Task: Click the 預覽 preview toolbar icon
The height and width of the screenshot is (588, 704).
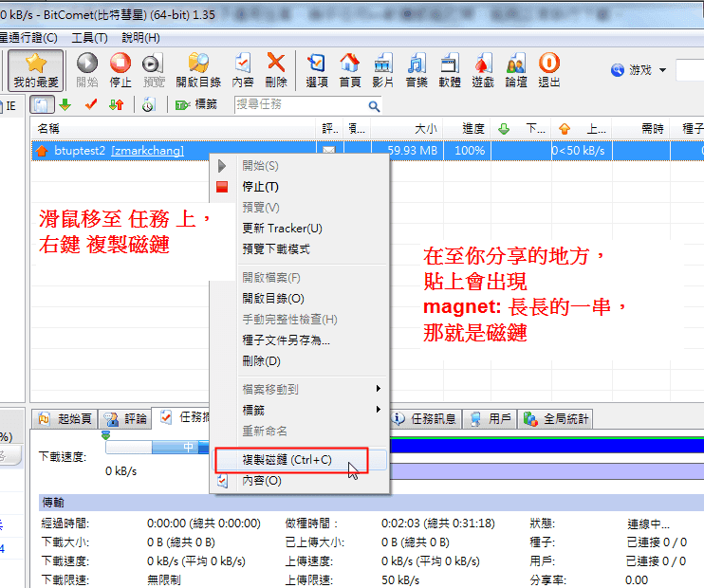Action: tap(154, 70)
